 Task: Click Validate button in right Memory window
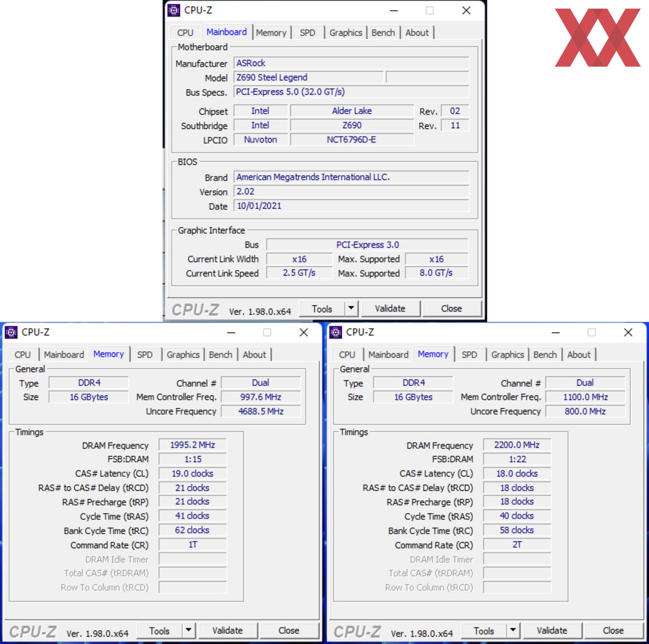point(552,631)
